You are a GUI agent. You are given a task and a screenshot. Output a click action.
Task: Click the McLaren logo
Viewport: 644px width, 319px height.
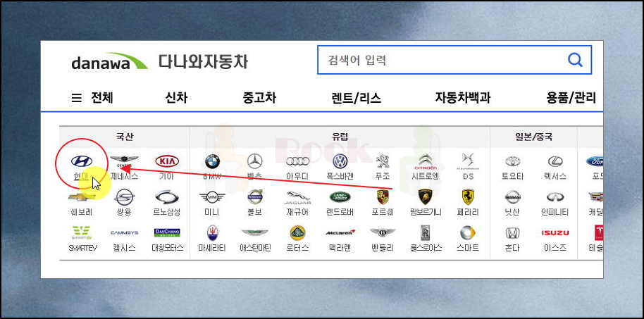(x=340, y=232)
